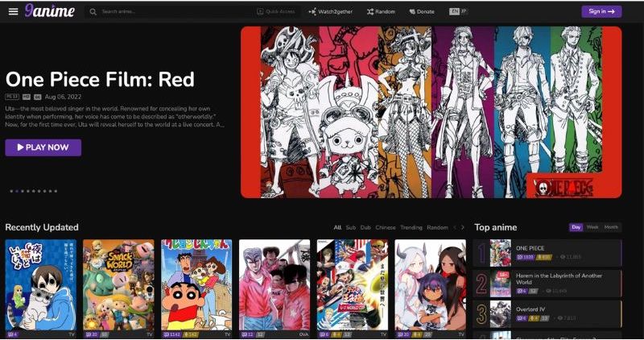Open Watch2gether

(x=331, y=11)
